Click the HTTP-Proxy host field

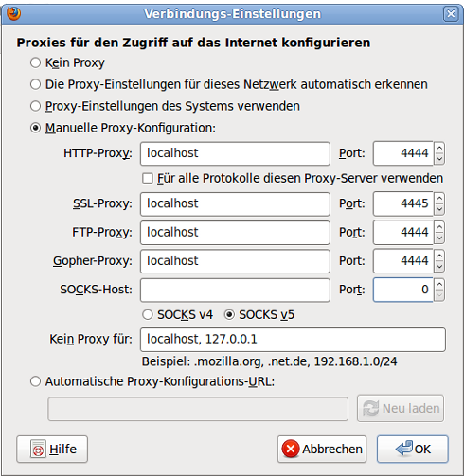point(235,153)
